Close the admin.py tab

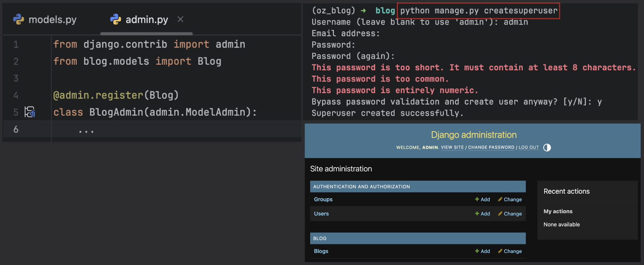click(x=180, y=19)
